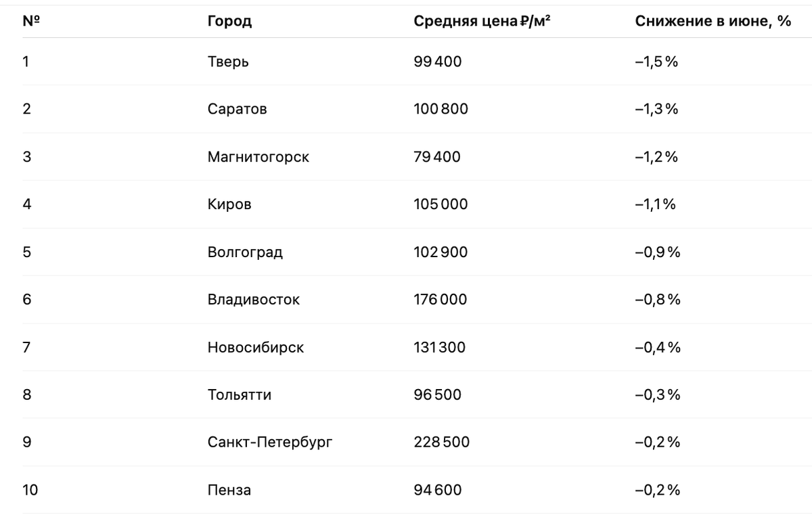The height and width of the screenshot is (517, 812).
Task: Select the 176 000 price cell
Action: (440, 300)
